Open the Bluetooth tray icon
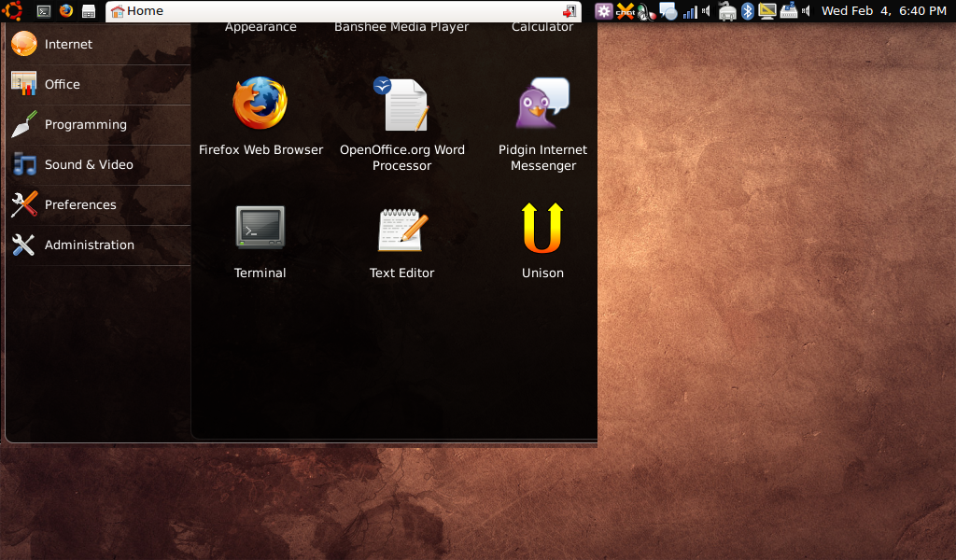 click(747, 11)
